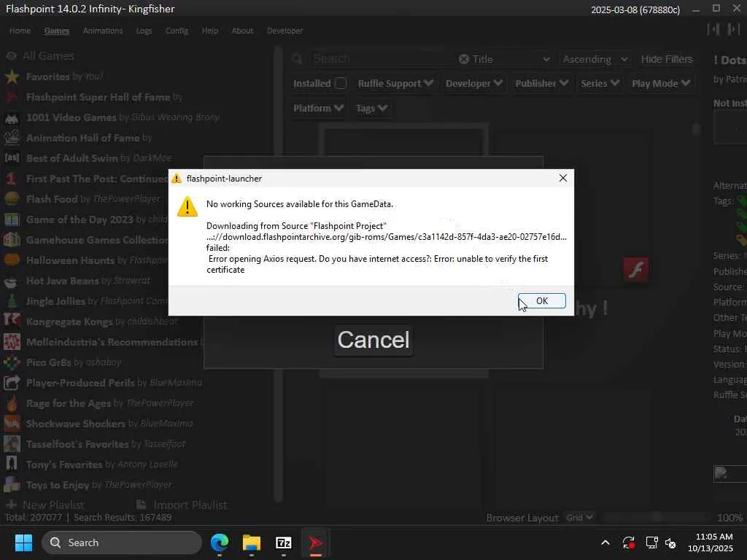The width and height of the screenshot is (747, 560).
Task: Click the red Flash platform icon
Action: pyautogui.click(x=636, y=270)
